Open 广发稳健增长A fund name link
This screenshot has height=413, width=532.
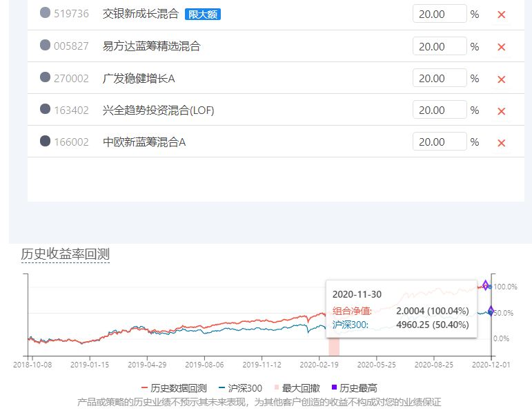[x=139, y=79]
